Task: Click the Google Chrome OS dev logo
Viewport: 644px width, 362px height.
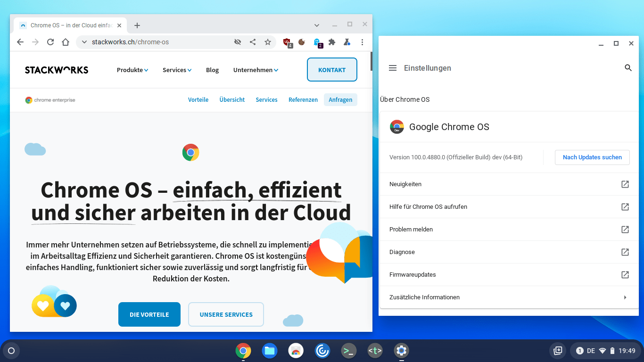Action: pyautogui.click(x=397, y=127)
